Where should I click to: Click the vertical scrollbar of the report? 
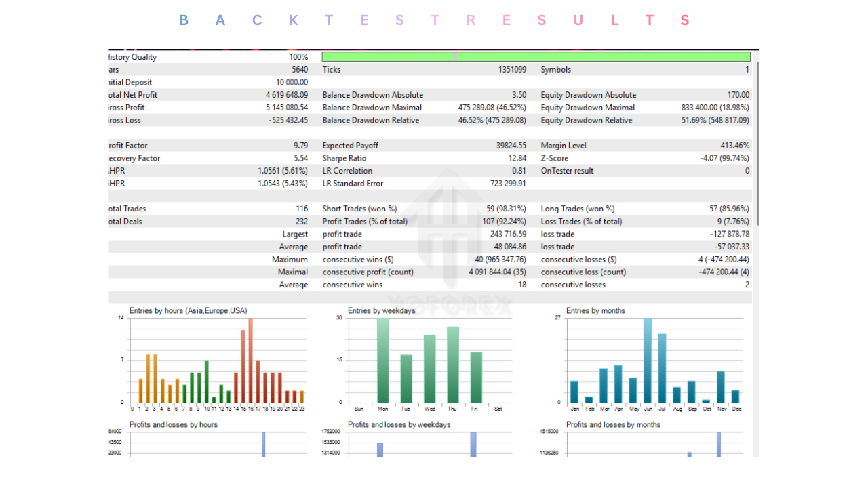pyautogui.click(x=757, y=142)
